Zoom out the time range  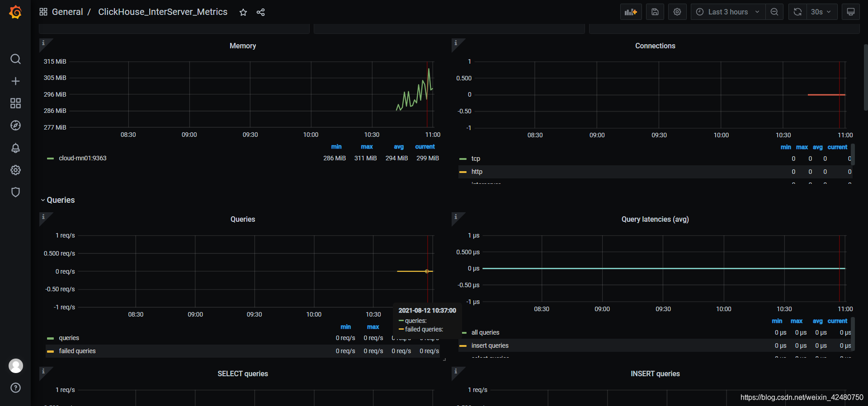pos(774,12)
